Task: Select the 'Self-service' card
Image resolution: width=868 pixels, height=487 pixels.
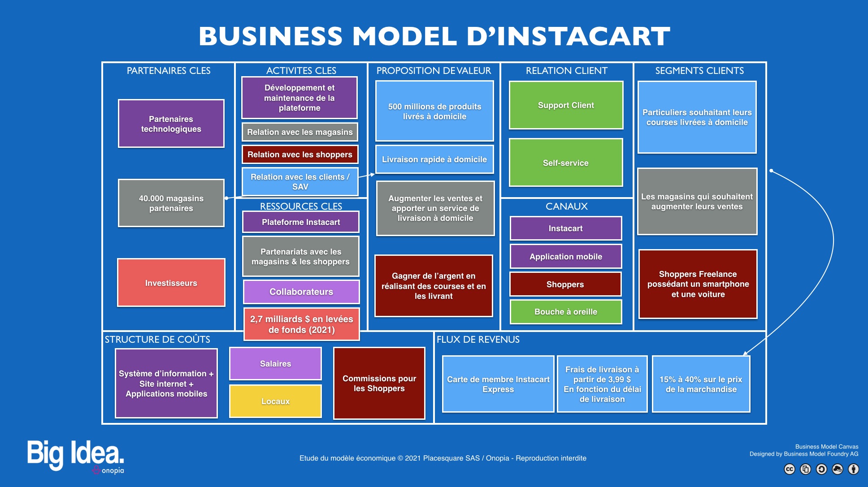Action: [x=566, y=163]
